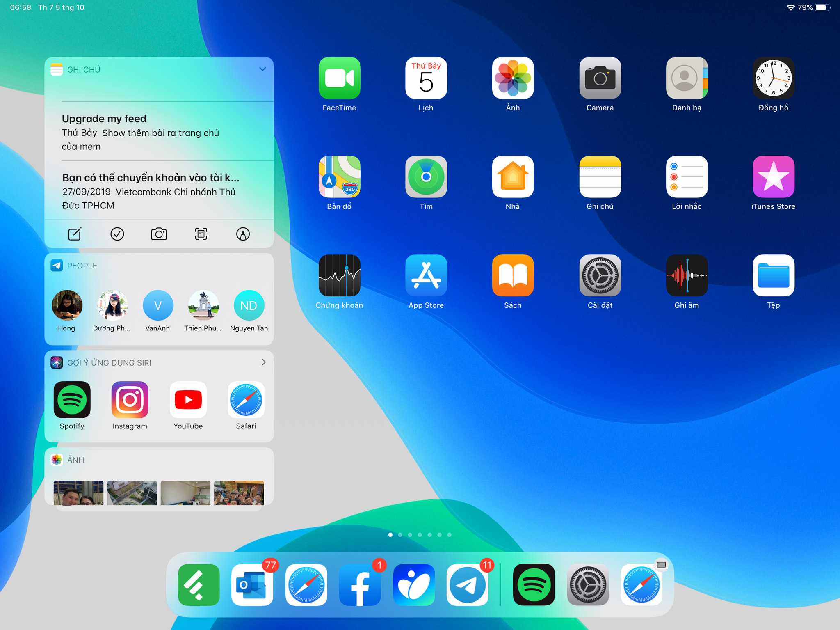Open fourth photo thumbnail in Ảnh widget
This screenshot has height=630, width=840.
point(239,493)
